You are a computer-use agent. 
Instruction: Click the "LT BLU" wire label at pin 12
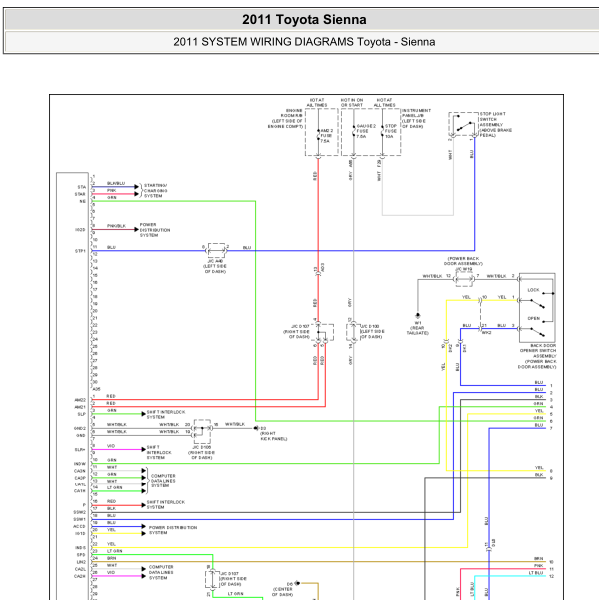(536, 573)
